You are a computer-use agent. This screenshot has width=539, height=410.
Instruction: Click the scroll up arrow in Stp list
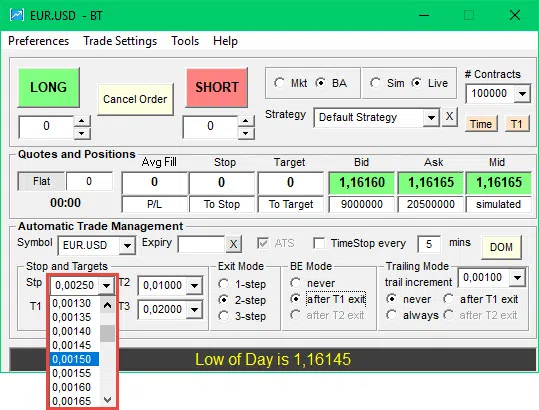point(107,305)
